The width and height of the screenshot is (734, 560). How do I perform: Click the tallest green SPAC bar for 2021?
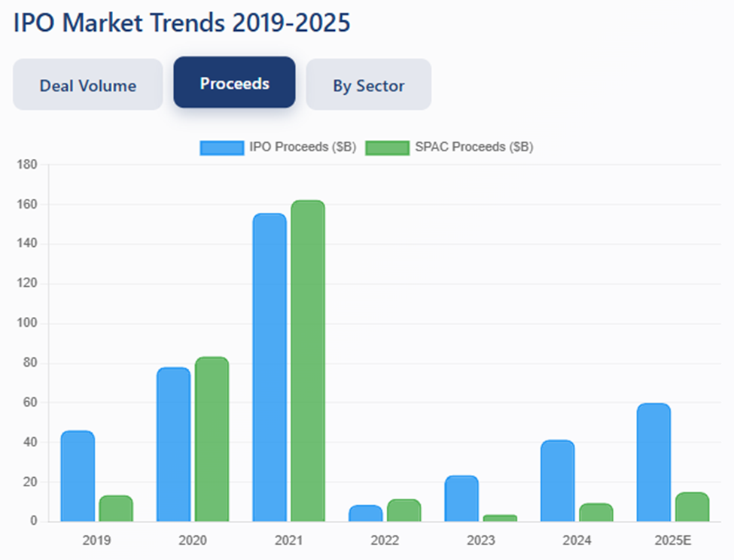(x=308, y=361)
